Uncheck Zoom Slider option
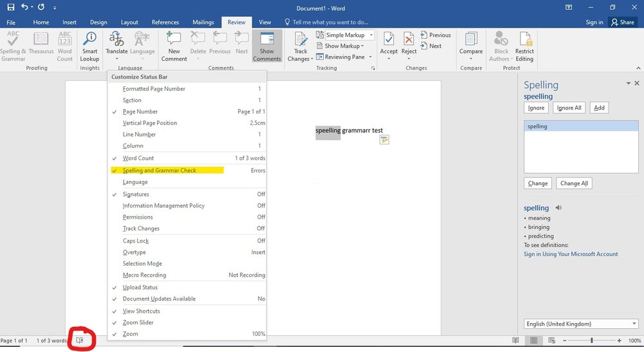The height and width of the screenshot is (352, 644). pos(188,322)
